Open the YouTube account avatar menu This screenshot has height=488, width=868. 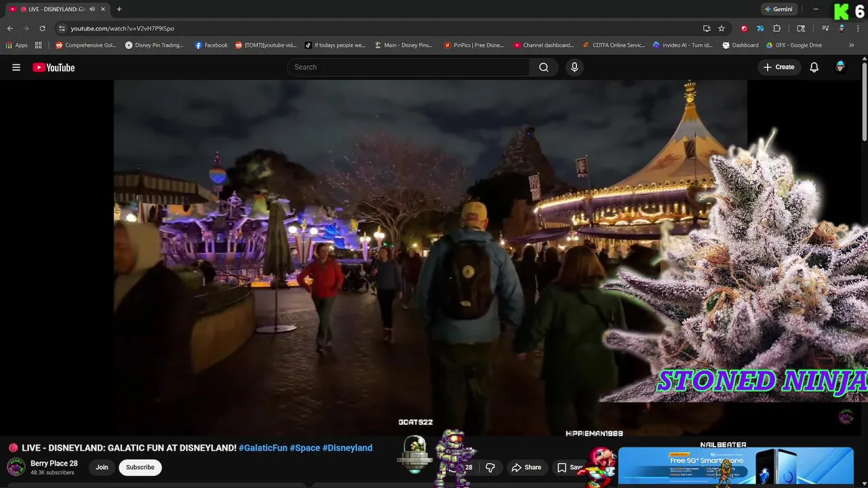pyautogui.click(x=840, y=67)
